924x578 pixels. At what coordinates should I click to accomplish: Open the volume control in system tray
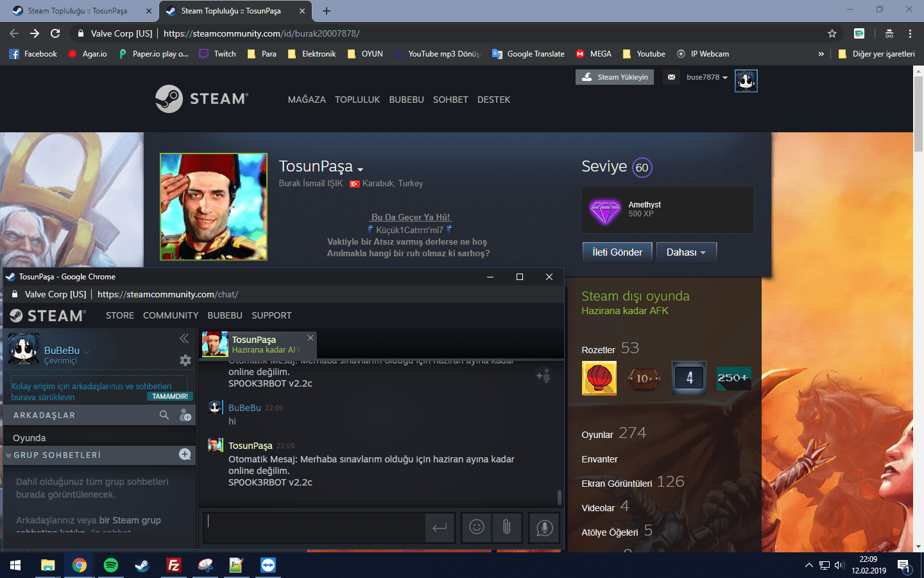click(x=839, y=565)
